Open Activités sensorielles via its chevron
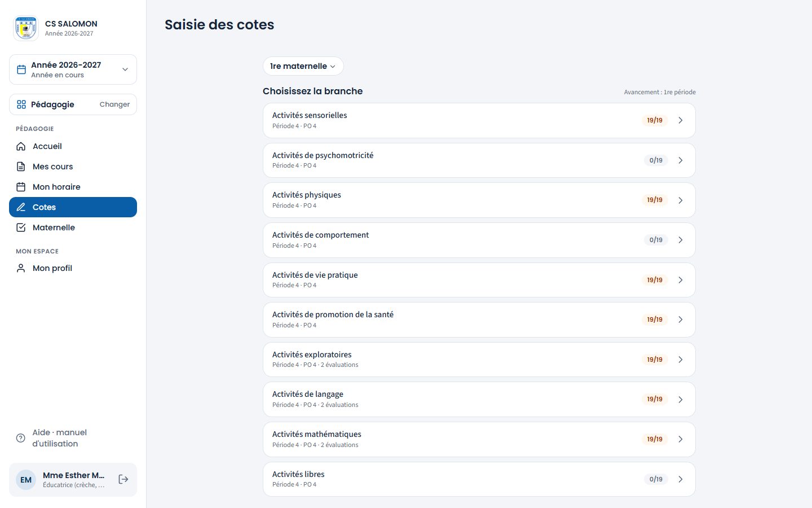Viewport: 812px width, 508px height. (681, 120)
